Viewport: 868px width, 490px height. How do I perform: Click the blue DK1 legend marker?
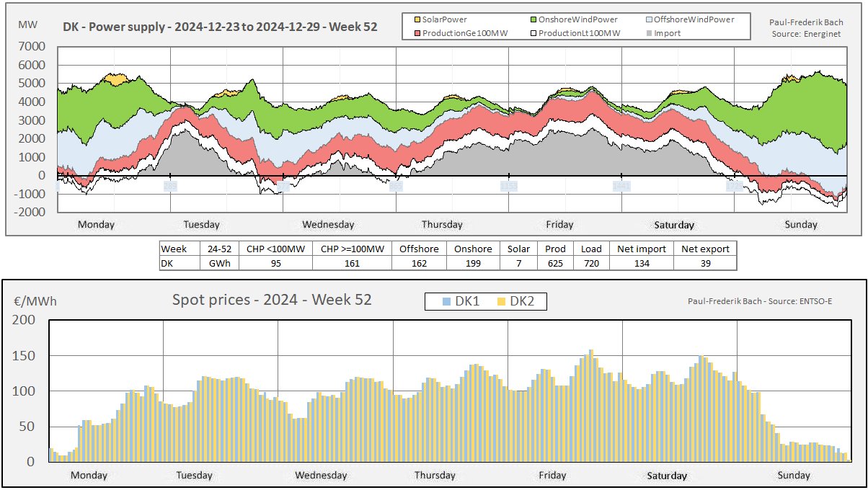447,301
